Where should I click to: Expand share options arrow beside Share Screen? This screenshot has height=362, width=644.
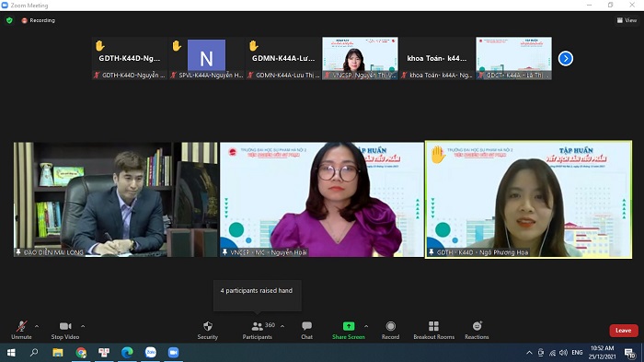(x=366, y=326)
